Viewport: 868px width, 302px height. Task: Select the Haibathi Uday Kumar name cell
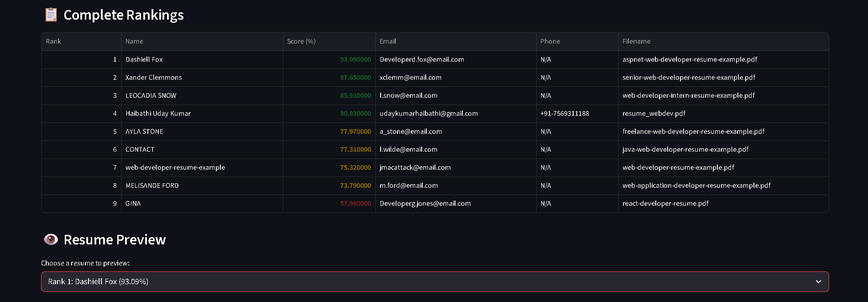click(202, 114)
